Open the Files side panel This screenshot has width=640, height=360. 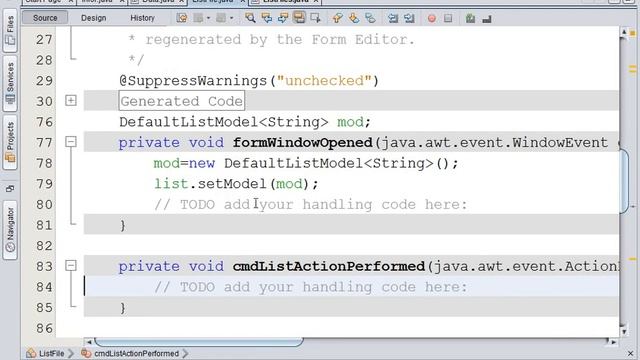pyautogui.click(x=10, y=30)
